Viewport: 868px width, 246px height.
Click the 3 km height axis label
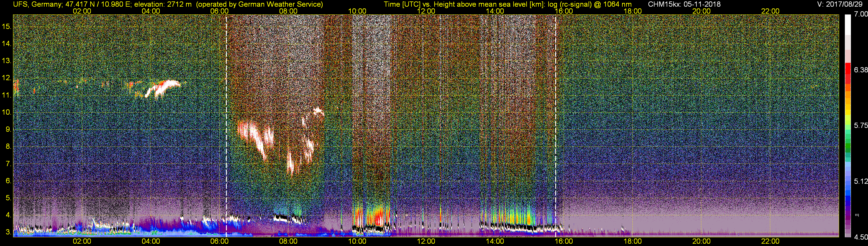(8, 232)
